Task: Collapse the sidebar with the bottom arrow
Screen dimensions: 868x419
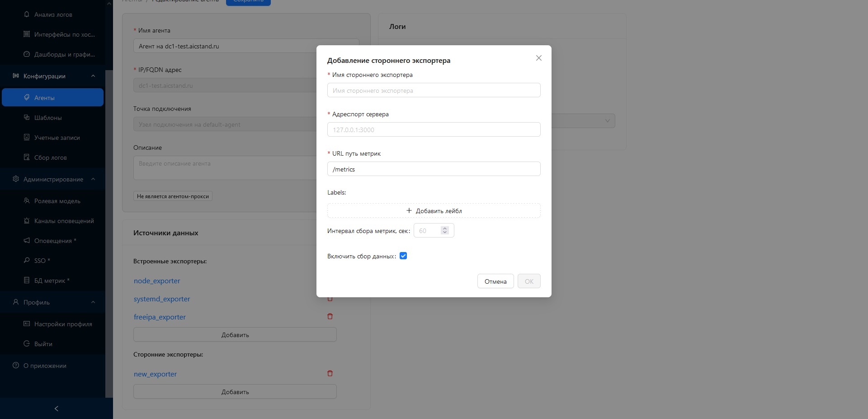Action: (57, 409)
